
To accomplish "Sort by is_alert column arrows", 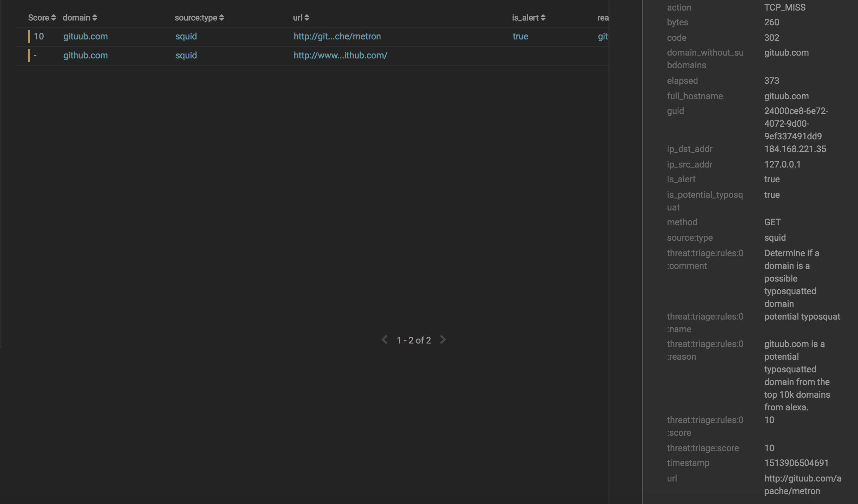I will [x=543, y=18].
